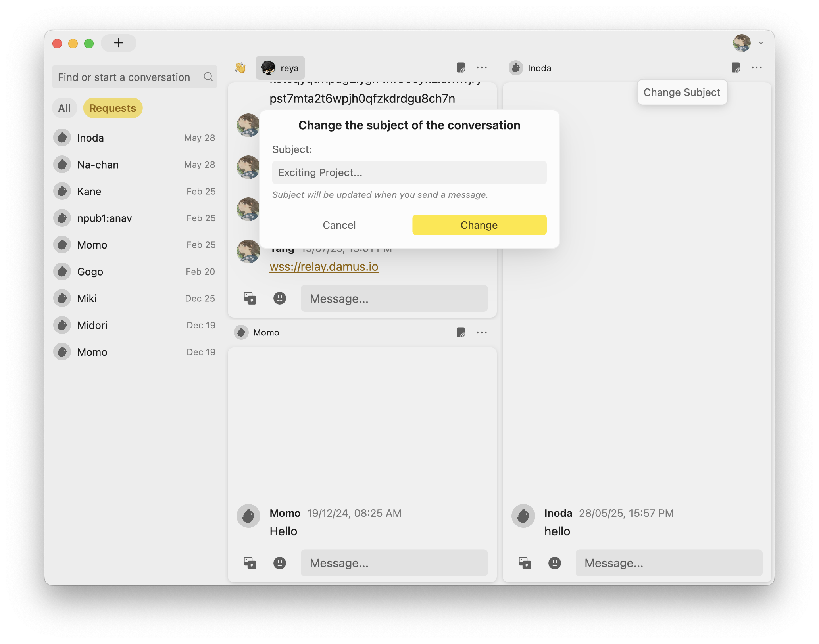
Task: Expand the profile avatar dropdown chevron
Action: coord(761,43)
